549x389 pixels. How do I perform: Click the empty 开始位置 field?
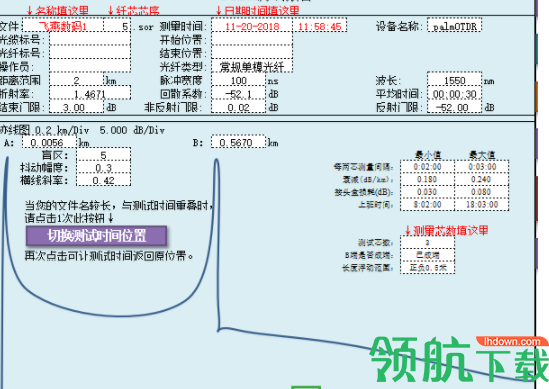point(252,40)
